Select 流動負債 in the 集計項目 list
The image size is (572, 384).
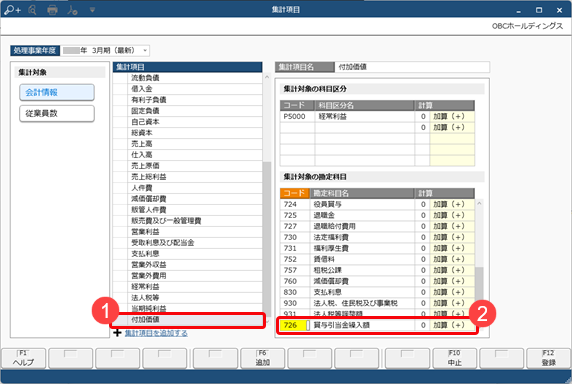pos(188,78)
